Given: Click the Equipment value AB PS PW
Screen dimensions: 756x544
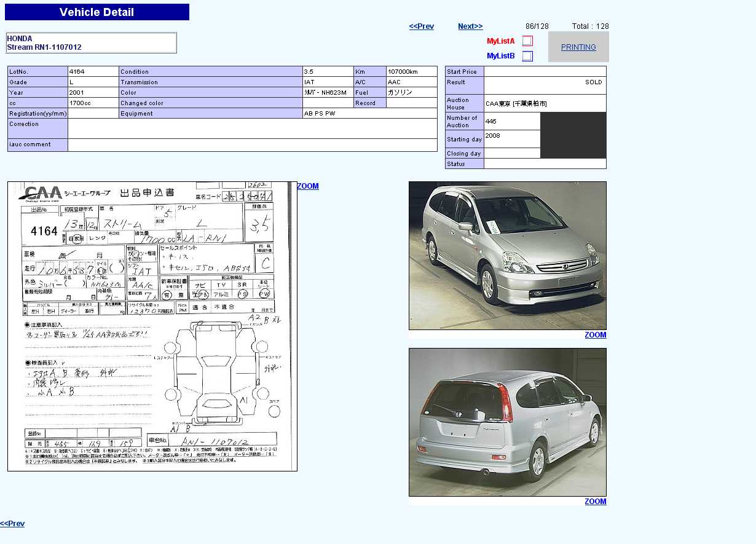Looking at the screenshot, I should (x=320, y=114).
